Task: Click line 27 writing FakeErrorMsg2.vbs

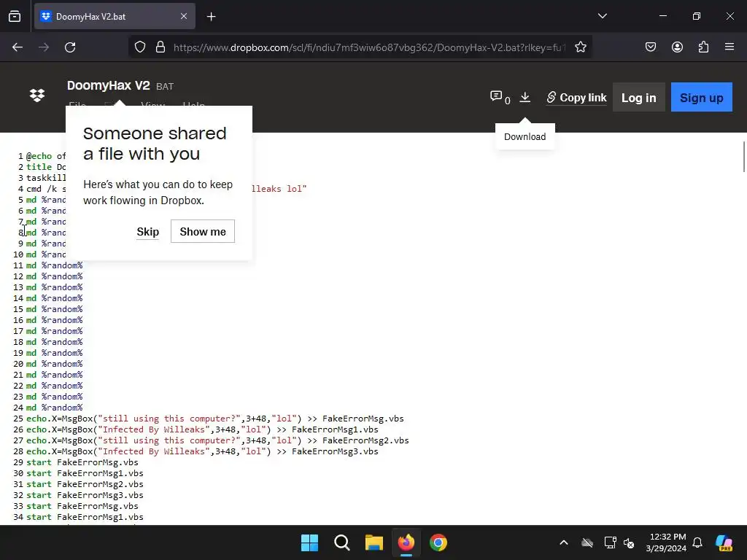Action: coord(217,440)
